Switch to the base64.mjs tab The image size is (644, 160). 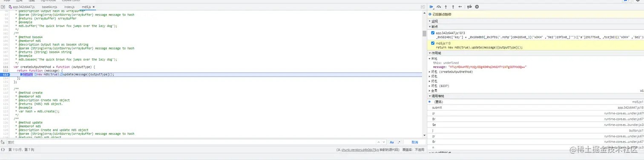coord(50,7)
